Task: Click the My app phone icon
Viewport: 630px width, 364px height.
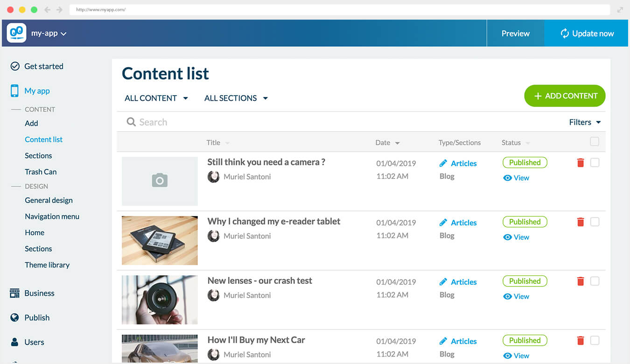Action: click(15, 91)
